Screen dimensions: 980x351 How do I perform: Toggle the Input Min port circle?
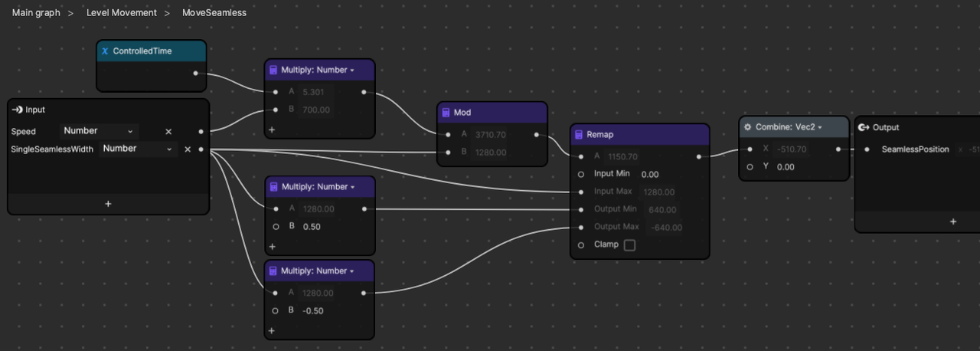click(581, 174)
